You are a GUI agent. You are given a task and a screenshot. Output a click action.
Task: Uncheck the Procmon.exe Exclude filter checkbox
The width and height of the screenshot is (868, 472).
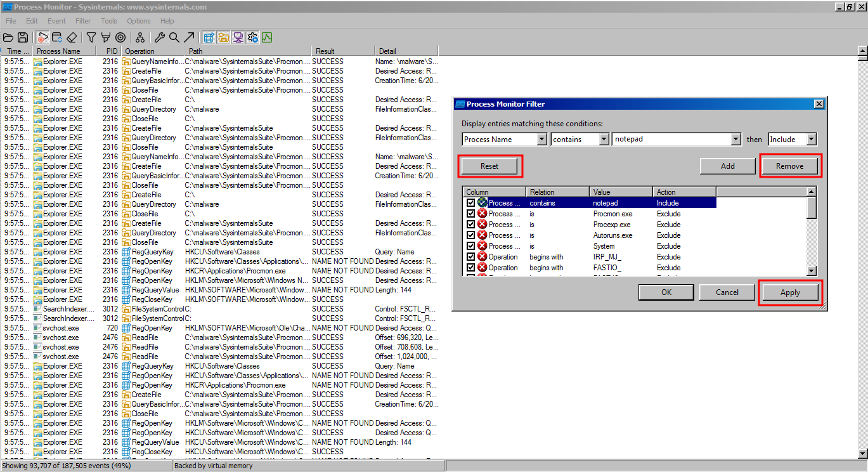pos(470,214)
